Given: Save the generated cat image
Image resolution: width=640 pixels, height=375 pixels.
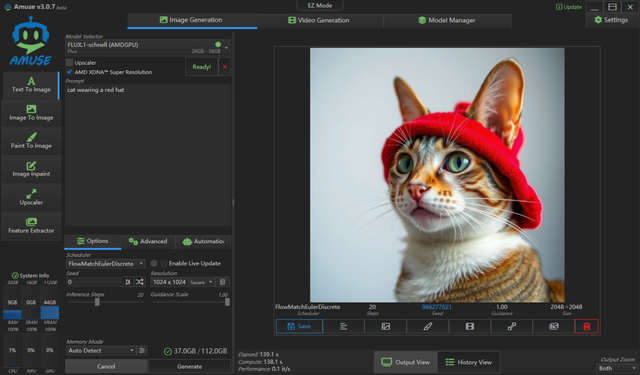Looking at the screenshot, I should pos(299,326).
